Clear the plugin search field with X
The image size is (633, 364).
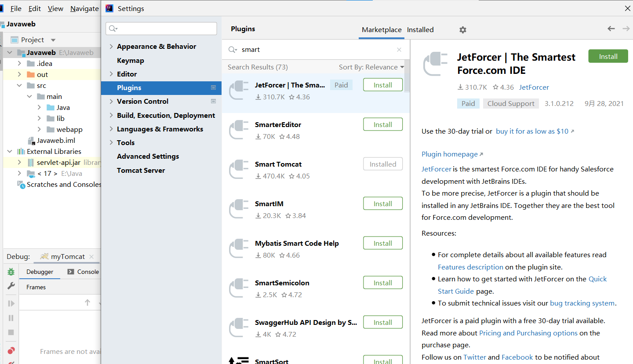click(x=399, y=50)
